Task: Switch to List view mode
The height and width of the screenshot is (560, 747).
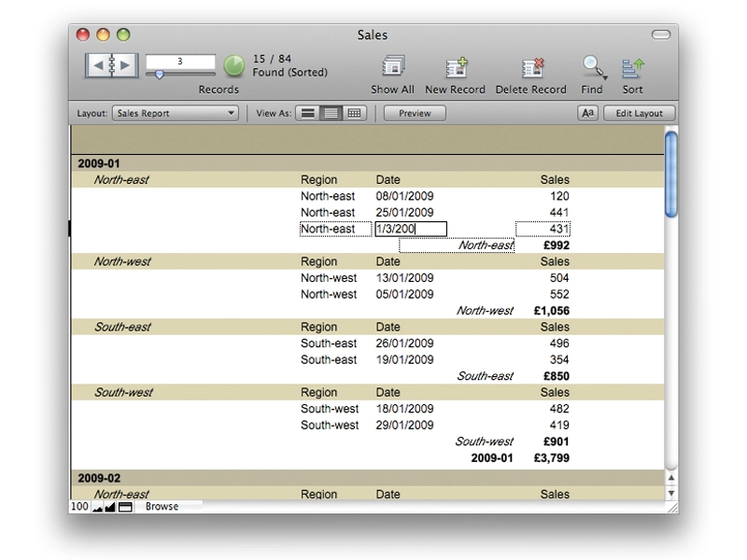Action: tap(331, 113)
